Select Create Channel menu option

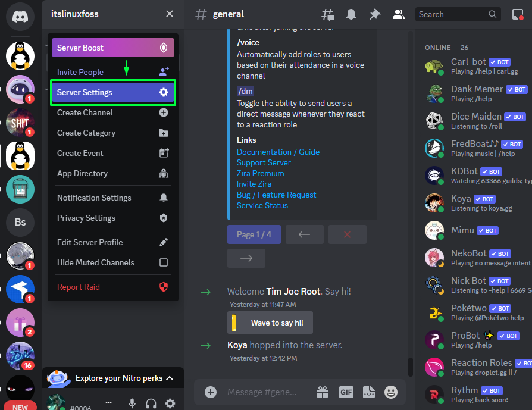113,112
